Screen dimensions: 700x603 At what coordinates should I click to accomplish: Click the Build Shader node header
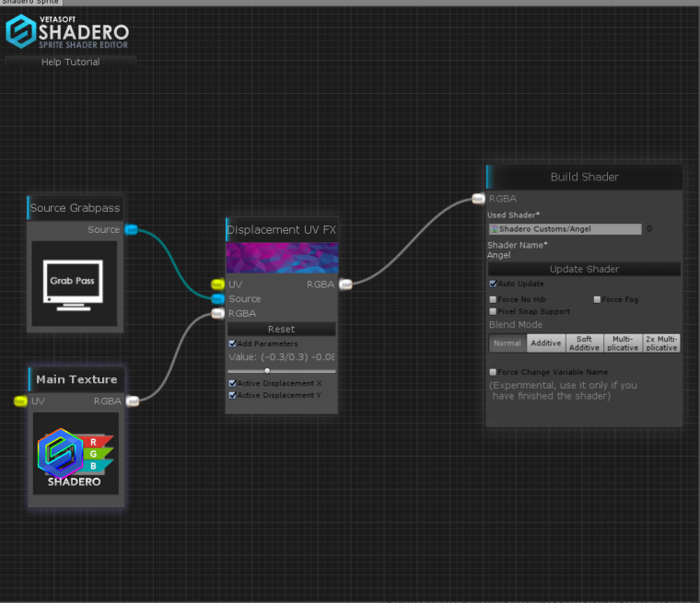[584, 177]
